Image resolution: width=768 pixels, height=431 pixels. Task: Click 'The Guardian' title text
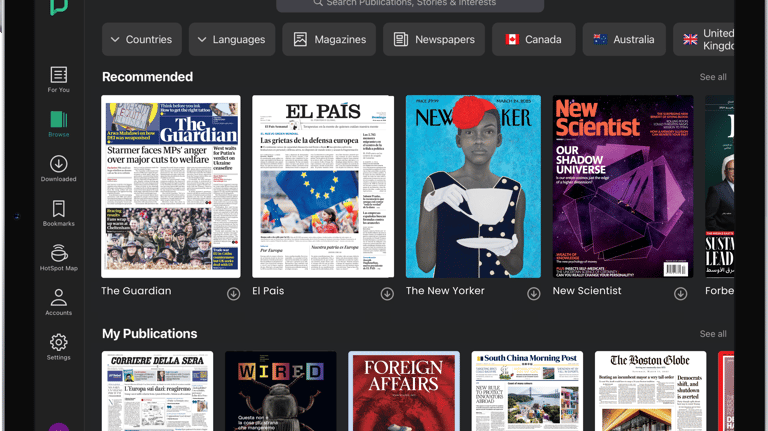(136, 291)
